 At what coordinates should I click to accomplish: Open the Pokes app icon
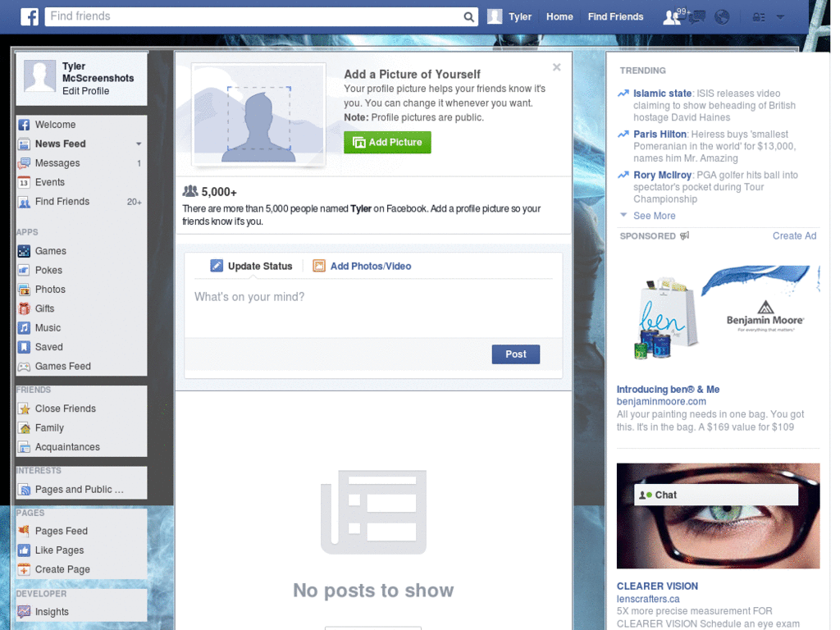24,270
